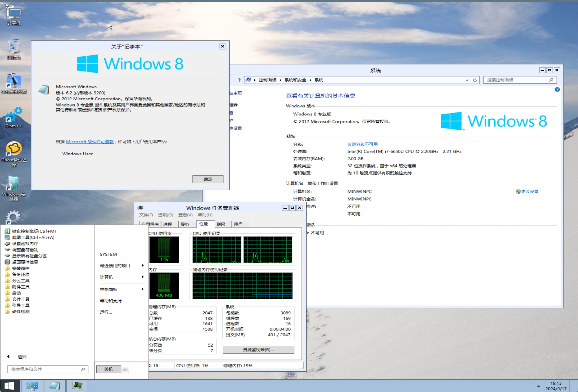Open the 计算机 desktop icon
The height and width of the screenshot is (392, 578).
point(14,15)
